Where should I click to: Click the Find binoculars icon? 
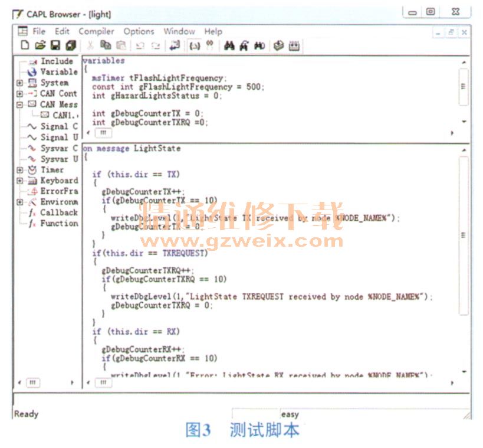[229, 45]
